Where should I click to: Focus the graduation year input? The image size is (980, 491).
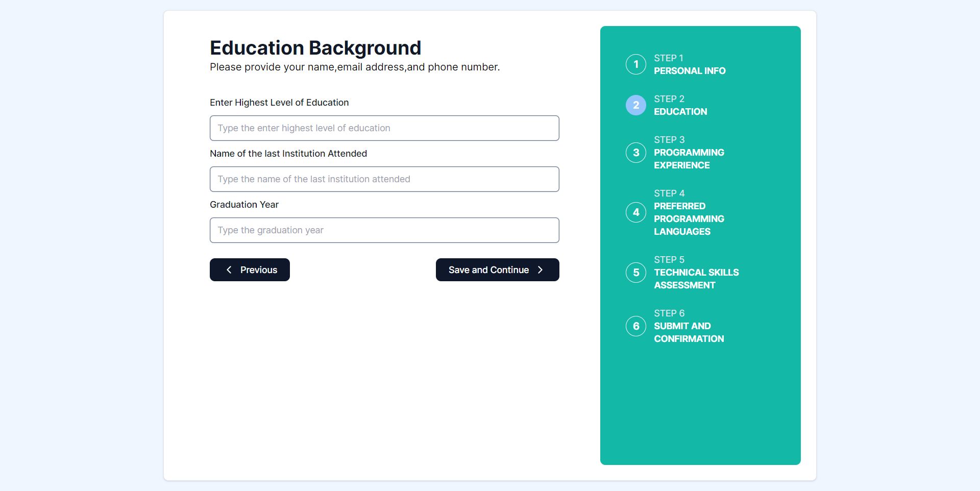[x=384, y=230]
